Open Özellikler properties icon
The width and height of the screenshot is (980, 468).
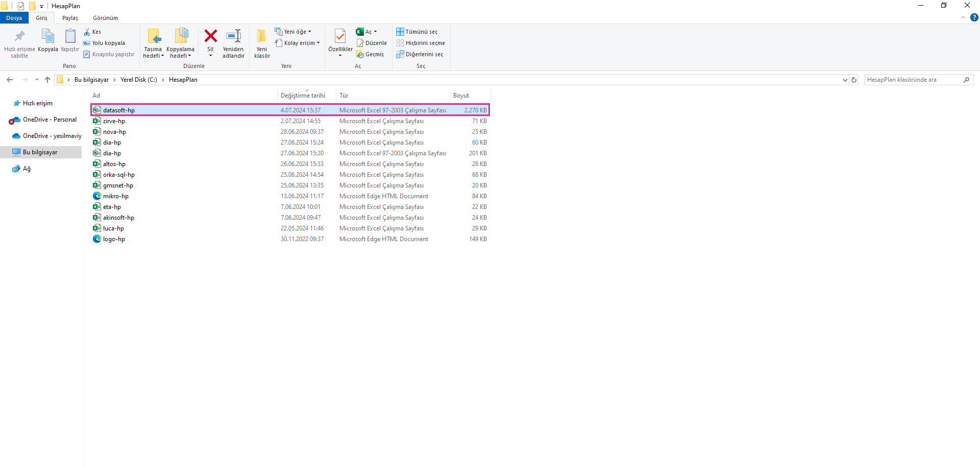(x=340, y=36)
